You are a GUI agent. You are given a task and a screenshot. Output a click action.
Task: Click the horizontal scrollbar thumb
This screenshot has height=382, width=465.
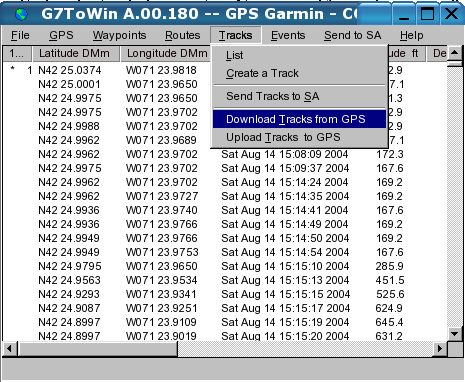pyautogui.click(x=99, y=349)
